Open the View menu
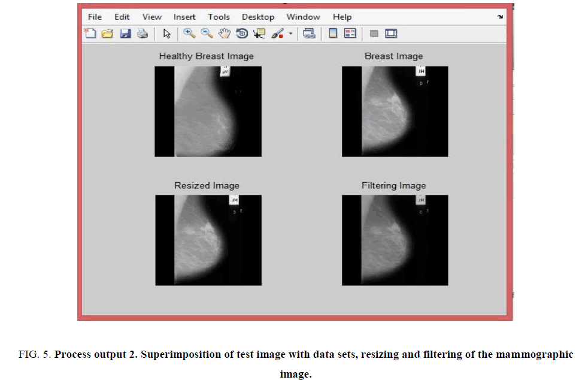This screenshot has height=380, width=588. [x=152, y=17]
